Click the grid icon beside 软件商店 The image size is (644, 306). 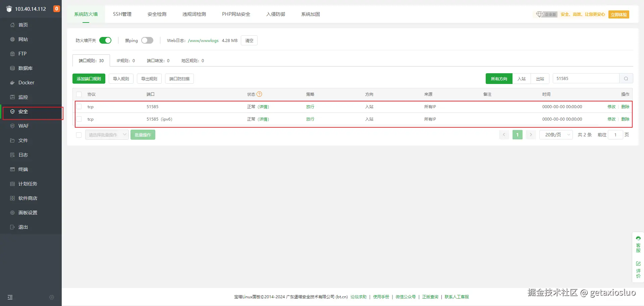(x=12, y=198)
